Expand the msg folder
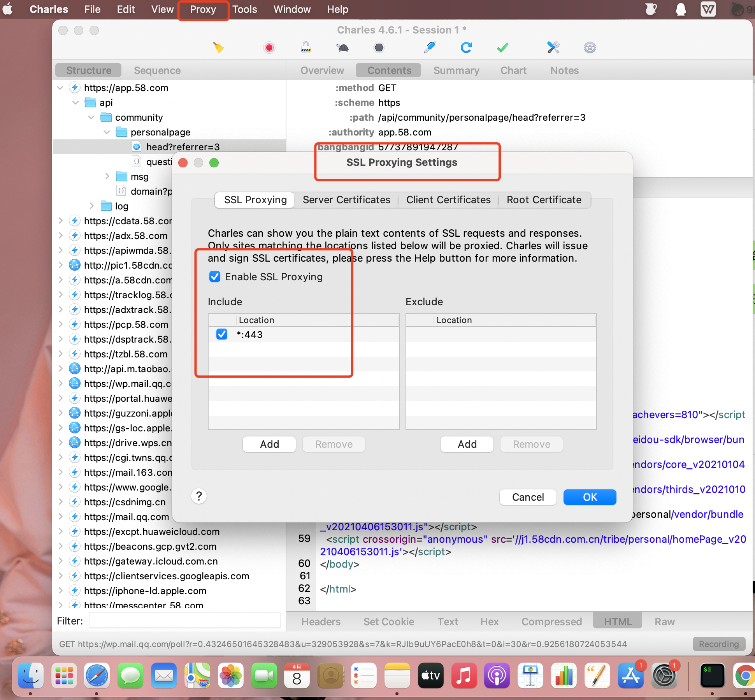This screenshot has width=755, height=700. click(107, 176)
